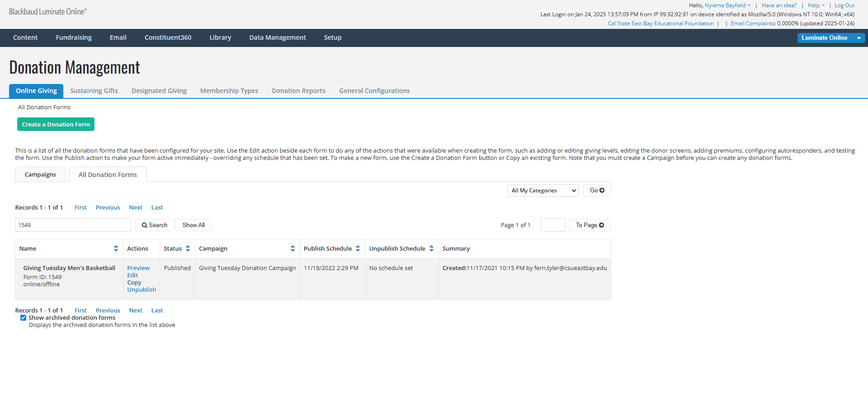Open the Have an idea? link
868x415 pixels.
tap(779, 5)
